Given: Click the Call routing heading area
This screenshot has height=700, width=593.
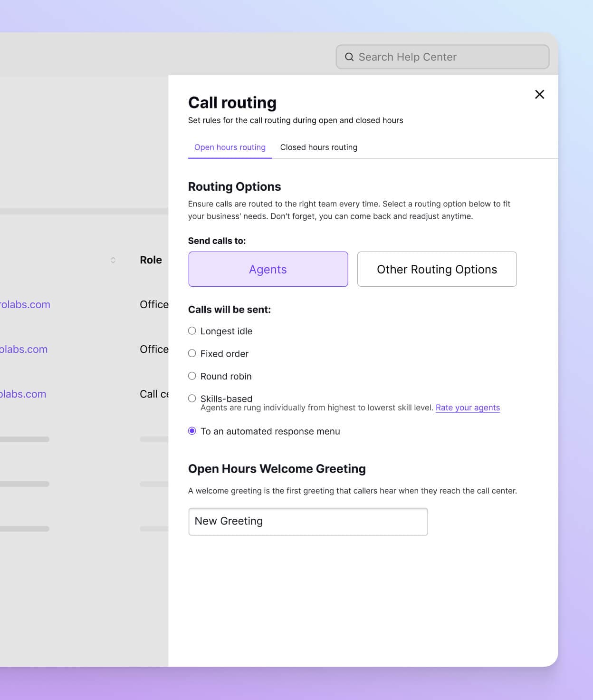Looking at the screenshot, I should 232,102.
